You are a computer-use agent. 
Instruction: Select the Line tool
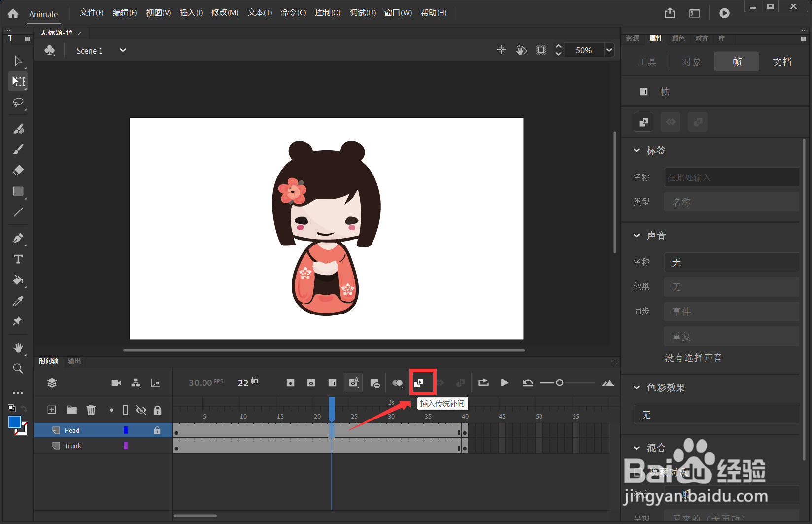(18, 212)
